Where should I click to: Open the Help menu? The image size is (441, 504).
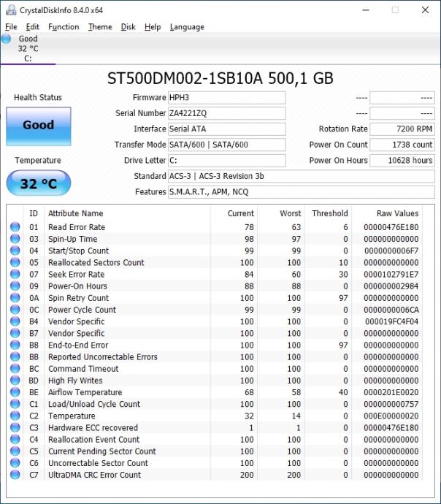(153, 27)
